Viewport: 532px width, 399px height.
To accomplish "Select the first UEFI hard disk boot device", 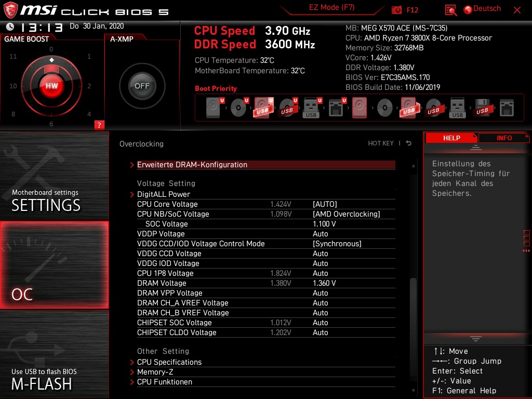I will [x=215, y=108].
